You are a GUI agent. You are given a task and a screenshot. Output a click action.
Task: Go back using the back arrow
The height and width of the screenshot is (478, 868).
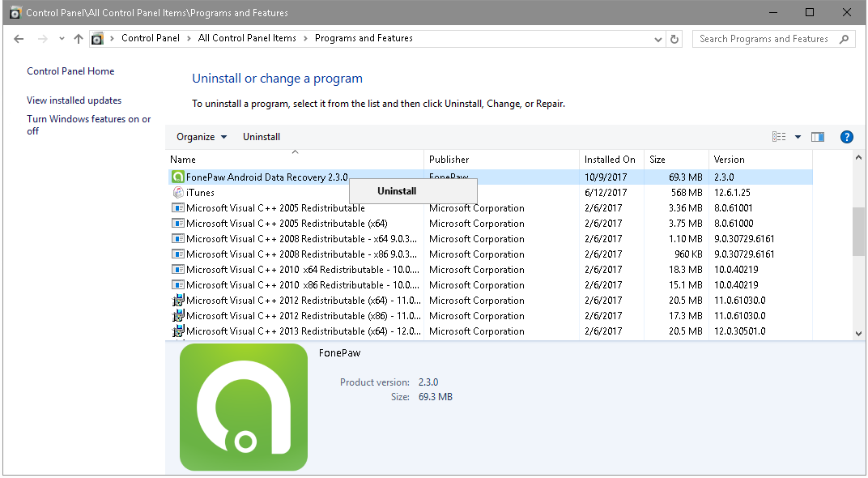(x=19, y=39)
